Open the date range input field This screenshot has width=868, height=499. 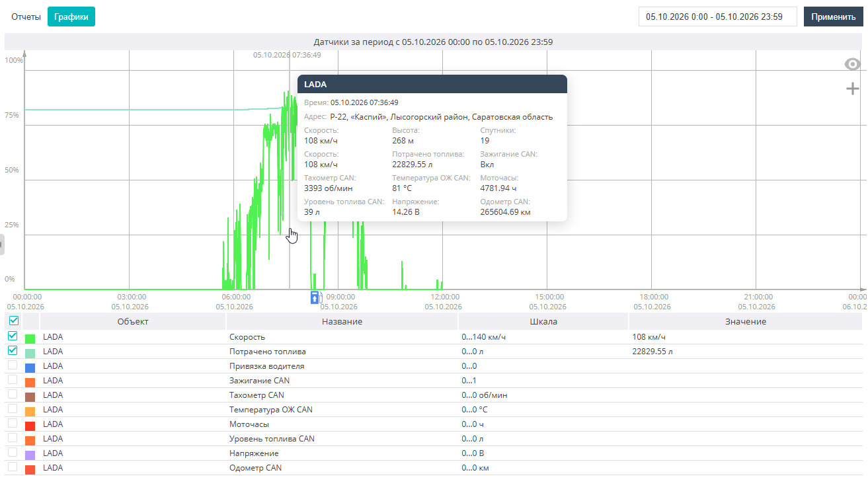pyautogui.click(x=718, y=17)
